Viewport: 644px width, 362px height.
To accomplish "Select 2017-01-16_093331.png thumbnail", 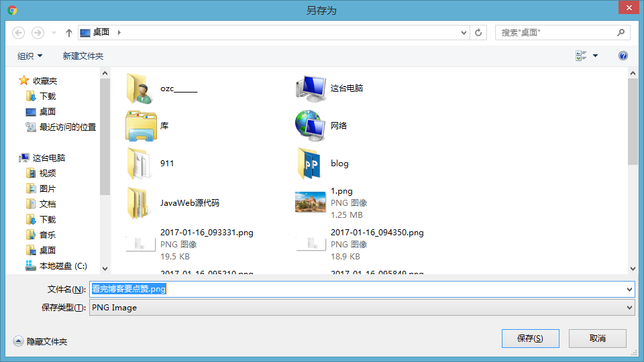I will (x=140, y=244).
